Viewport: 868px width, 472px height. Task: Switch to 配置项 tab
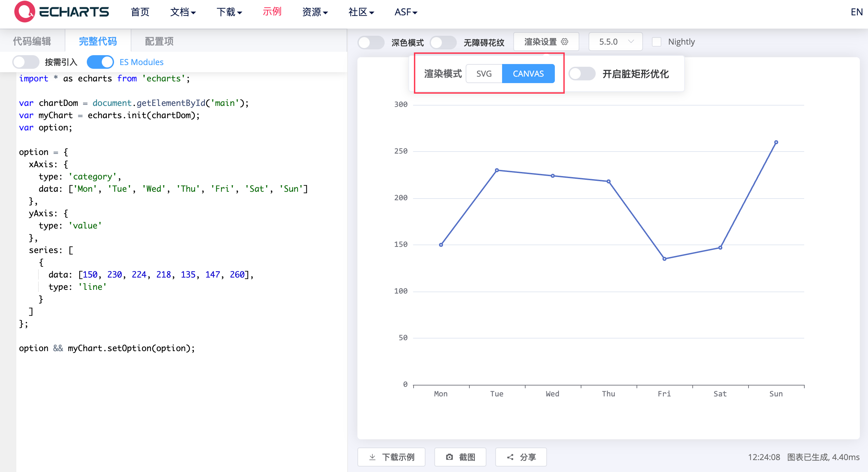(159, 41)
